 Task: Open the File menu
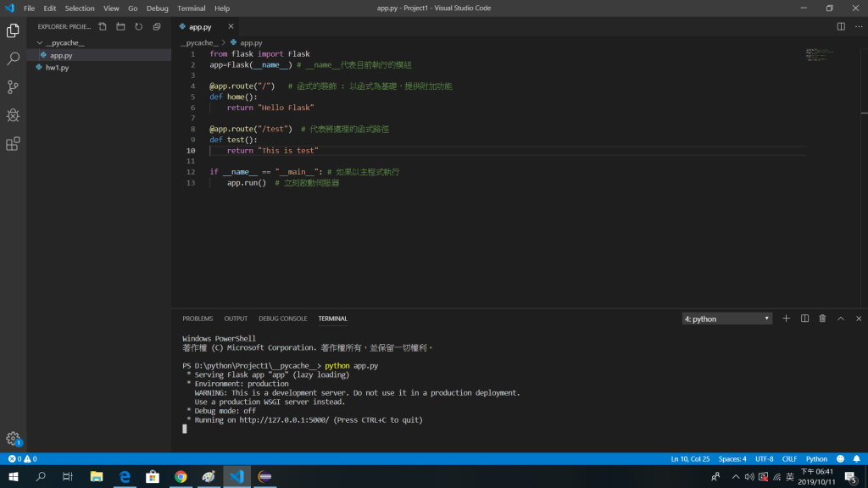pyautogui.click(x=30, y=8)
